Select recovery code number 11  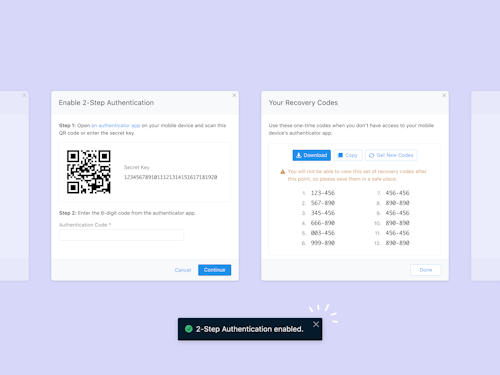point(397,233)
